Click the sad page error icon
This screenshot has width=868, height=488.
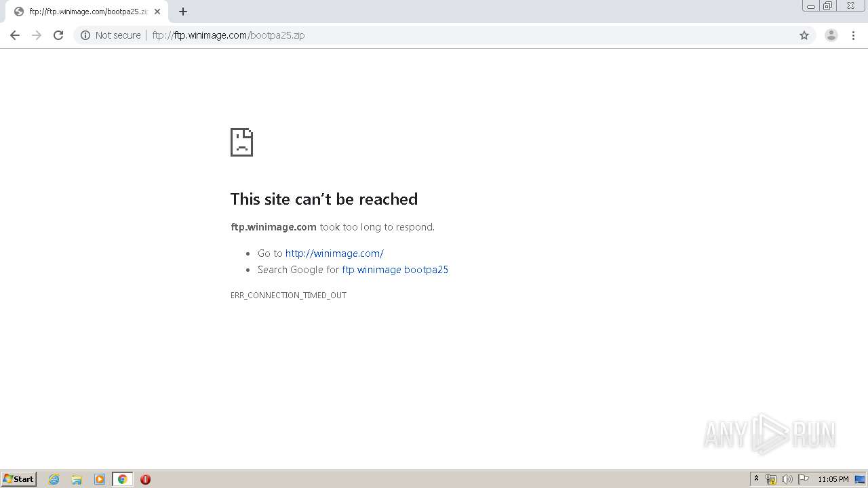241,142
